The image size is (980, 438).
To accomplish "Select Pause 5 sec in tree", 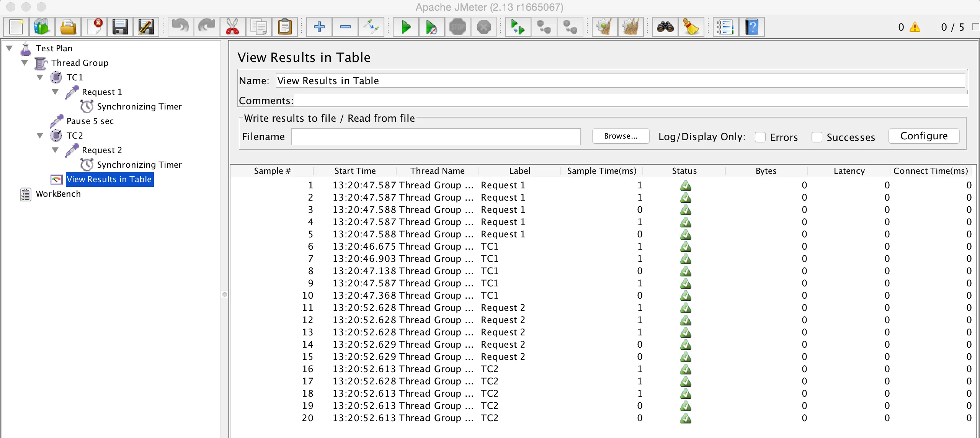I will (90, 121).
